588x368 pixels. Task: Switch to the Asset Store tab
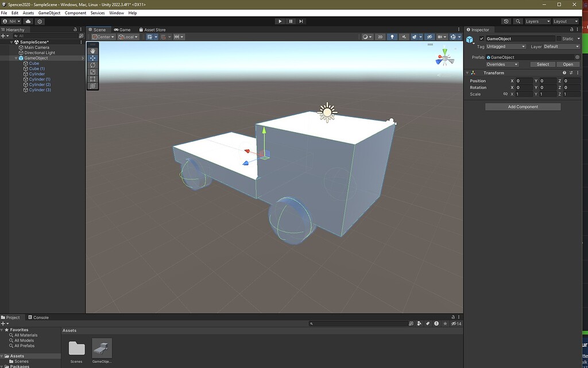(152, 30)
